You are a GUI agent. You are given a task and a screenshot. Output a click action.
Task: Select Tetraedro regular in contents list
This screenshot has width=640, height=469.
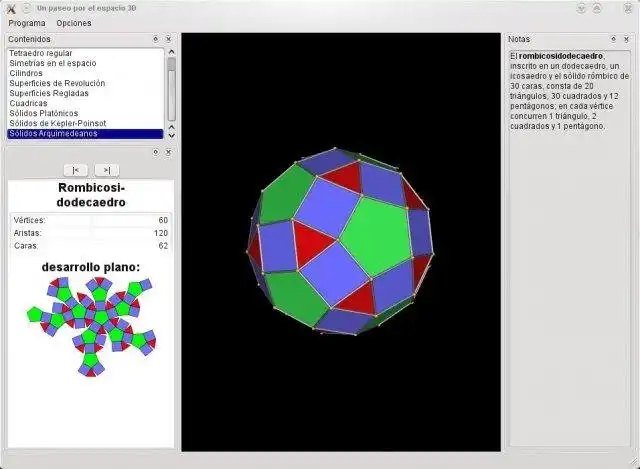tap(85, 53)
